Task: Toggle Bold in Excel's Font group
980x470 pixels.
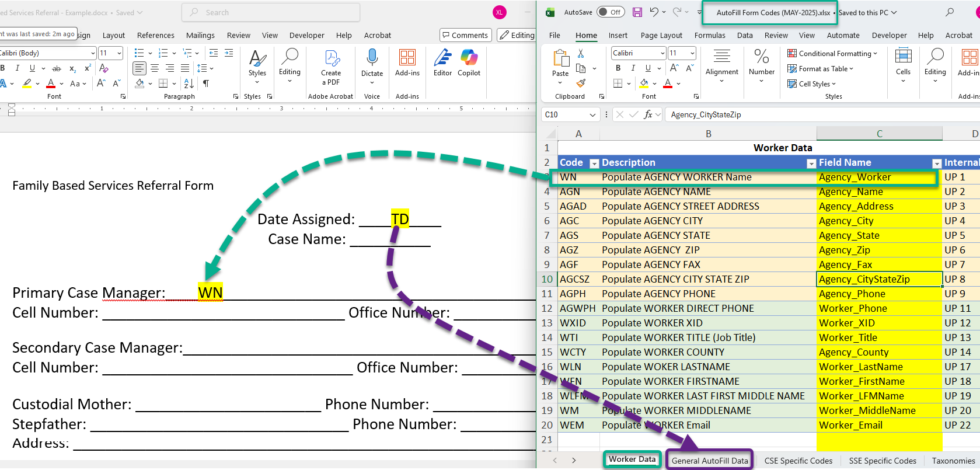Action: pyautogui.click(x=618, y=68)
